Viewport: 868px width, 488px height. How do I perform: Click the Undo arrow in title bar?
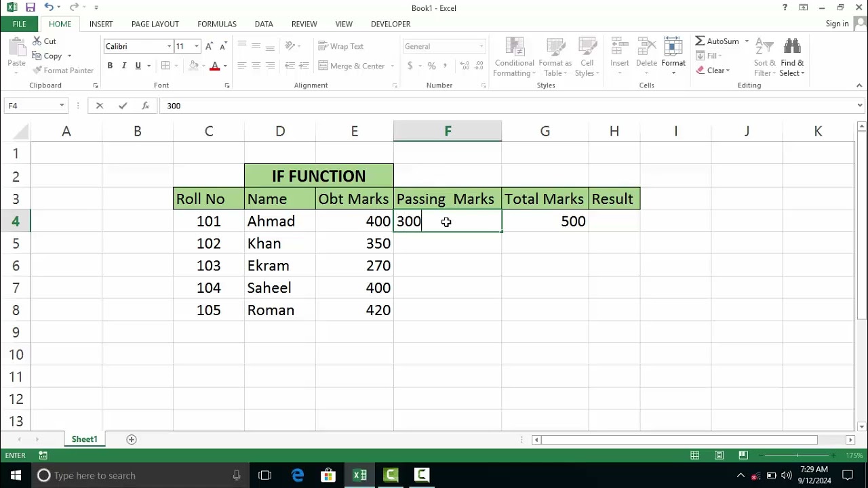click(49, 7)
